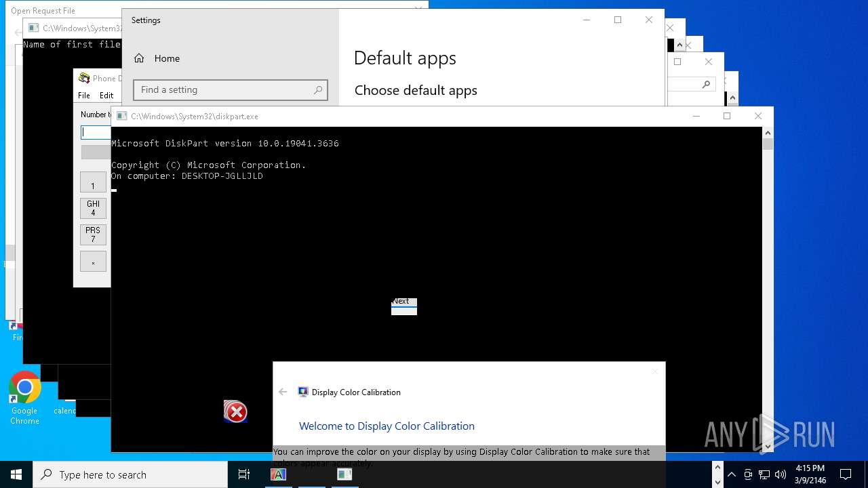
Task: Open the notification center icon
Action: pos(846,474)
